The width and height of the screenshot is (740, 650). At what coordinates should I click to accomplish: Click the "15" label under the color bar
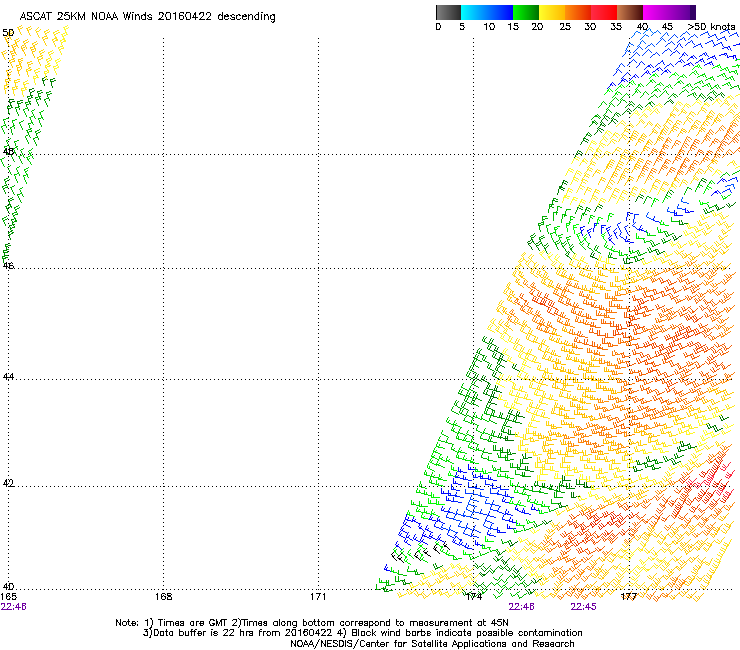(x=513, y=26)
